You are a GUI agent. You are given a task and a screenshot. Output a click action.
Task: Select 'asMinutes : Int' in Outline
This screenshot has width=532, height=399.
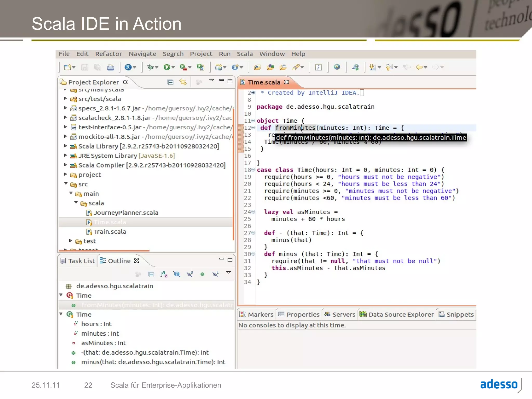pyautogui.click(x=103, y=343)
